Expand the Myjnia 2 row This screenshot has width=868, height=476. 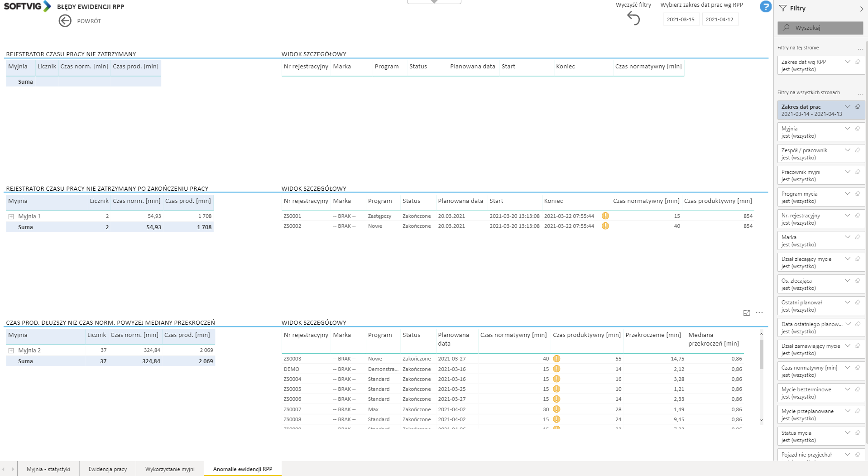click(x=11, y=351)
